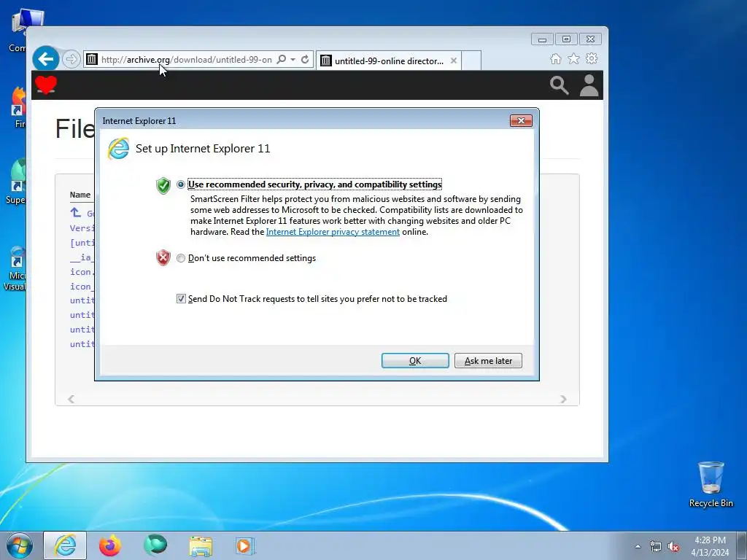Click the network tray icon

pyautogui.click(x=656, y=546)
